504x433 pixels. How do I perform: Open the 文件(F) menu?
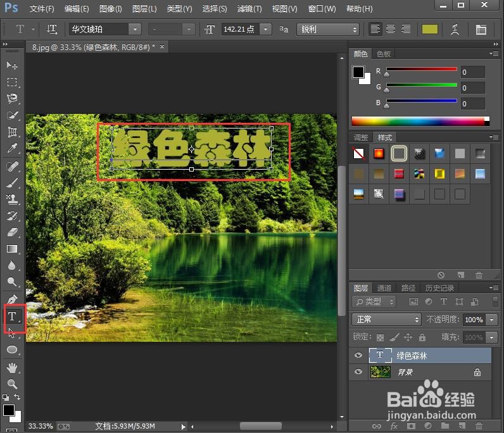coord(42,9)
